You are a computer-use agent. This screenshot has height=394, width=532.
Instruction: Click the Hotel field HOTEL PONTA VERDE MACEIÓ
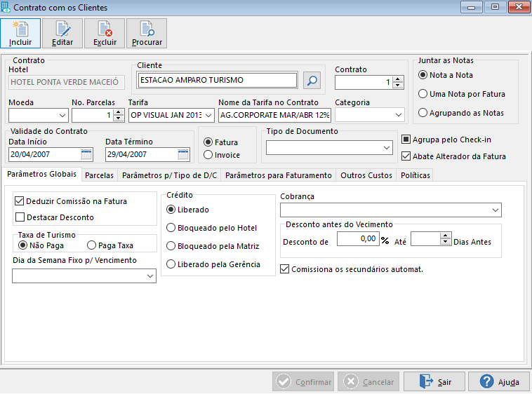67,82
